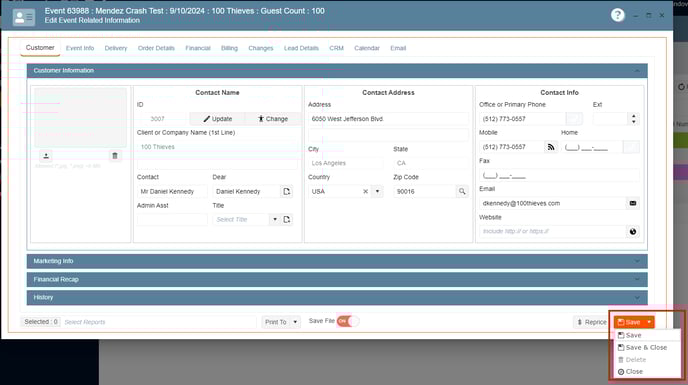The width and height of the screenshot is (688, 385).
Task: Click the Email address field
Action: coord(552,203)
